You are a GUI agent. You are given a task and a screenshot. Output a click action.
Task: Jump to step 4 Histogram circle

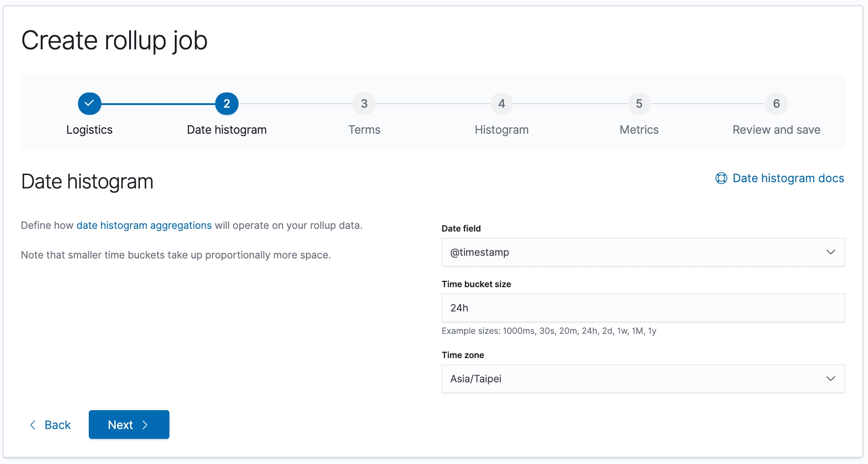501,104
